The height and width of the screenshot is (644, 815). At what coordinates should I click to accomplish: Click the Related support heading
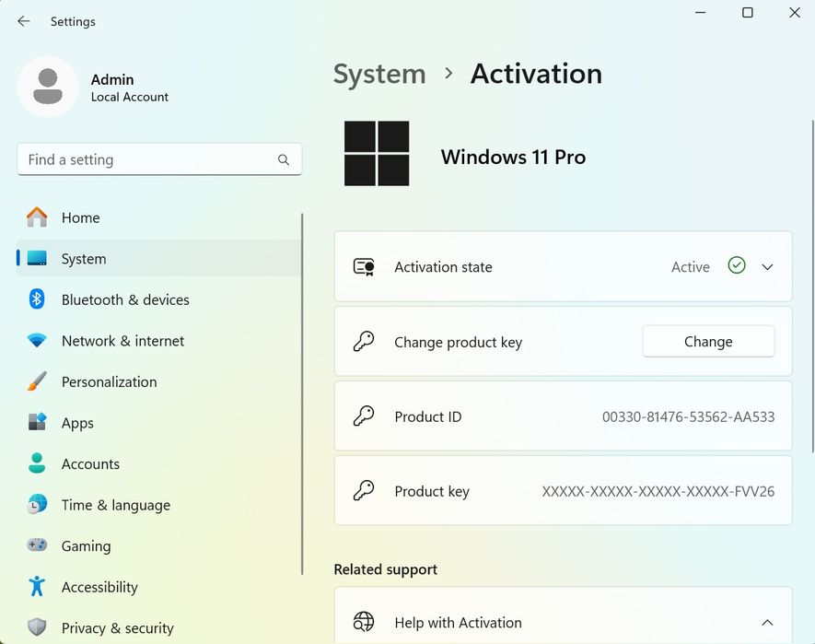pos(385,569)
